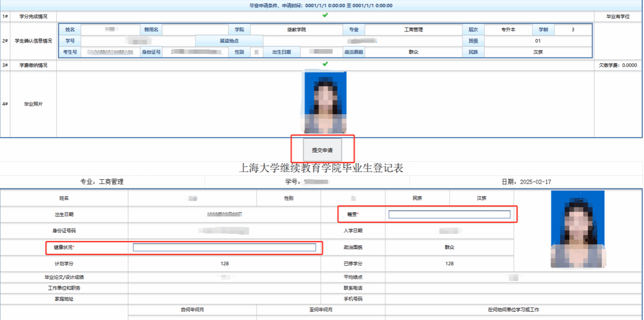Click the graduation photo in row 4#

tap(325, 102)
